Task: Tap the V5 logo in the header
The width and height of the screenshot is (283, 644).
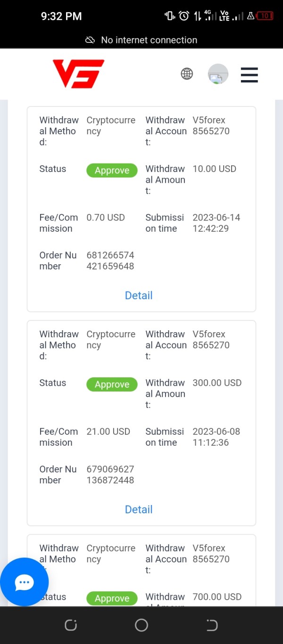Action: point(78,73)
